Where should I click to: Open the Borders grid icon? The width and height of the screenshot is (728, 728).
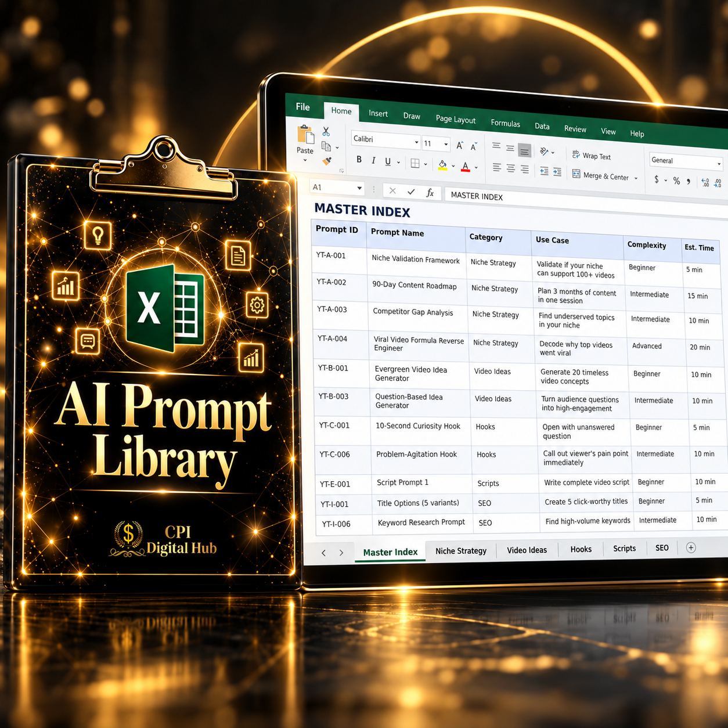pyautogui.click(x=415, y=164)
